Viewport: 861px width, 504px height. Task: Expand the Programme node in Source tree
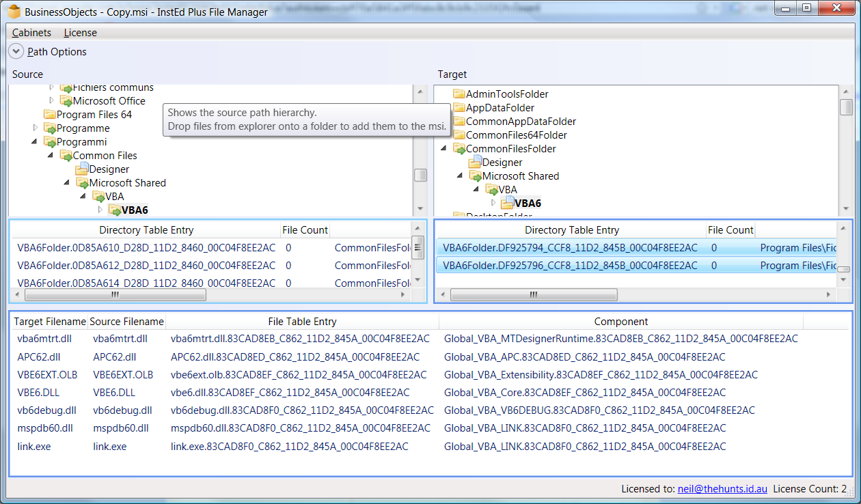tap(36, 128)
